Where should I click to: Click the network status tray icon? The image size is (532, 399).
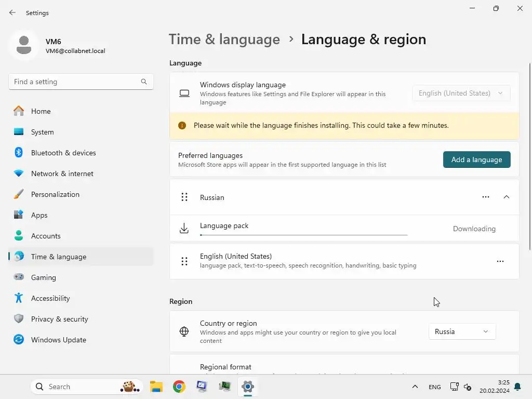click(454, 387)
